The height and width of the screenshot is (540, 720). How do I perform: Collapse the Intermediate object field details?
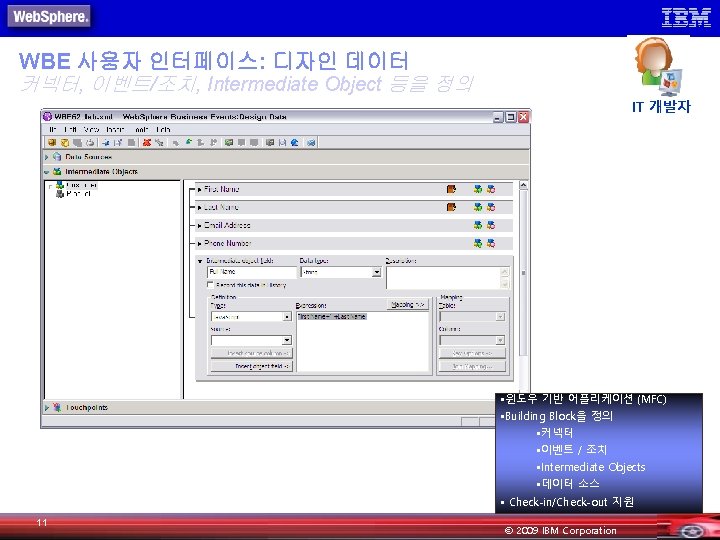pyautogui.click(x=200, y=261)
